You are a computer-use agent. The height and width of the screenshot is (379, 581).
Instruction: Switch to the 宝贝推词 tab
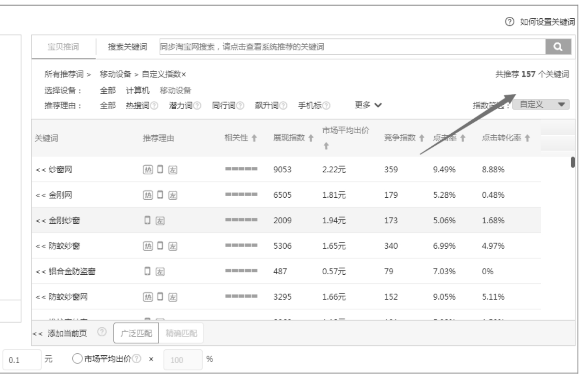pyautogui.click(x=63, y=47)
